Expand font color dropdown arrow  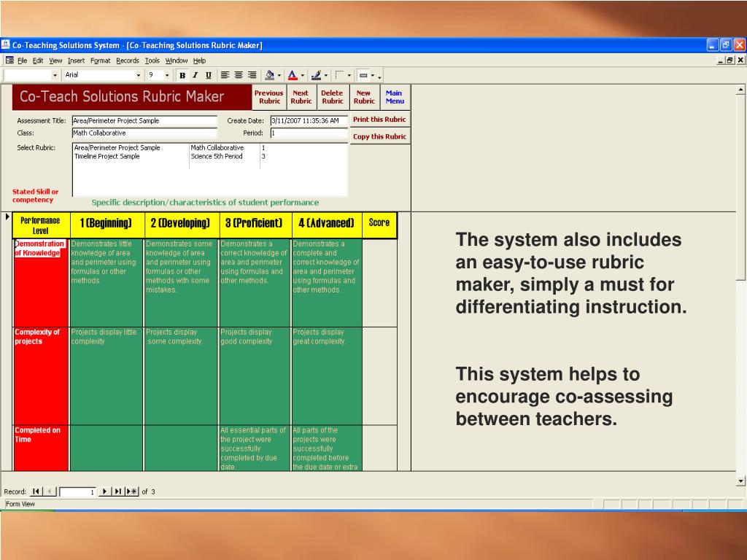[303, 75]
